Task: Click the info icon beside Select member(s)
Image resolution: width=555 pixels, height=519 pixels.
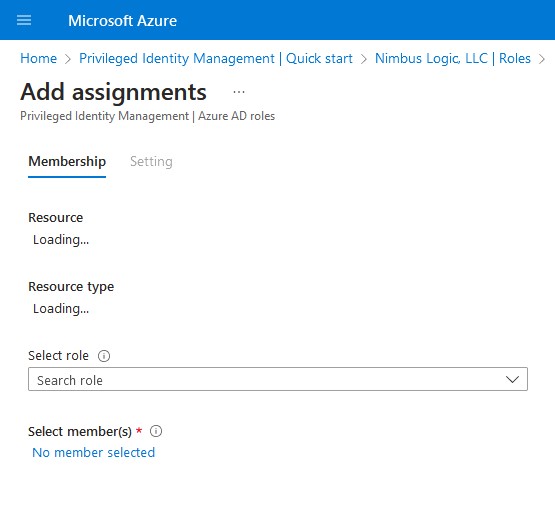Action: [x=156, y=431]
